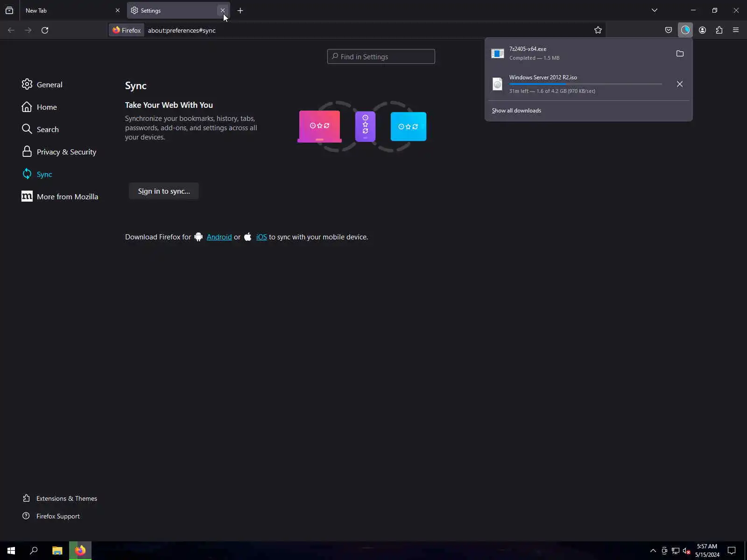Viewport: 747px width, 560px height.
Task: Close the New Tab tab
Action: tap(118, 10)
